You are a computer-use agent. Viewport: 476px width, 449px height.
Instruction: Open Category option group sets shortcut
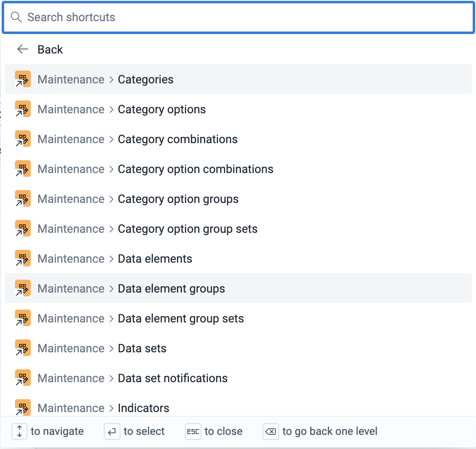pos(187,229)
